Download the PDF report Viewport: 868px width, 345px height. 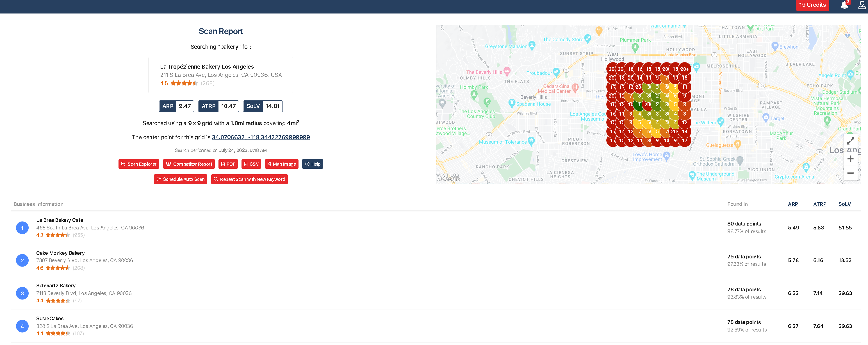[228, 164]
